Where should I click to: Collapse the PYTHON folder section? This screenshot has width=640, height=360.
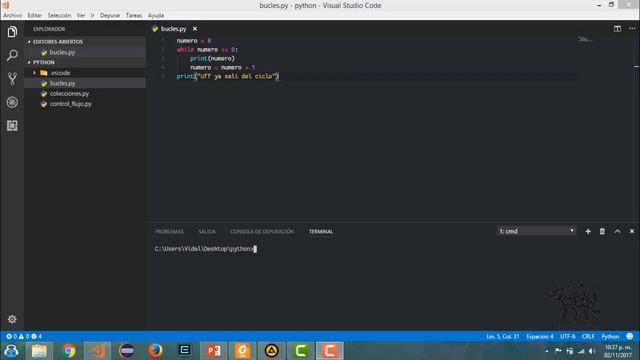(84, 62)
